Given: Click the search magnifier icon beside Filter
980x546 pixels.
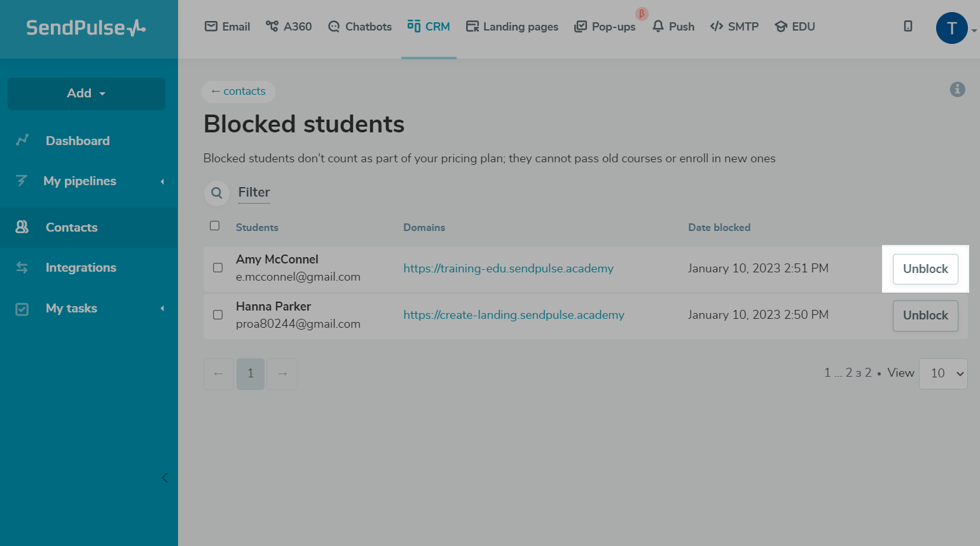Looking at the screenshot, I should pos(217,193).
